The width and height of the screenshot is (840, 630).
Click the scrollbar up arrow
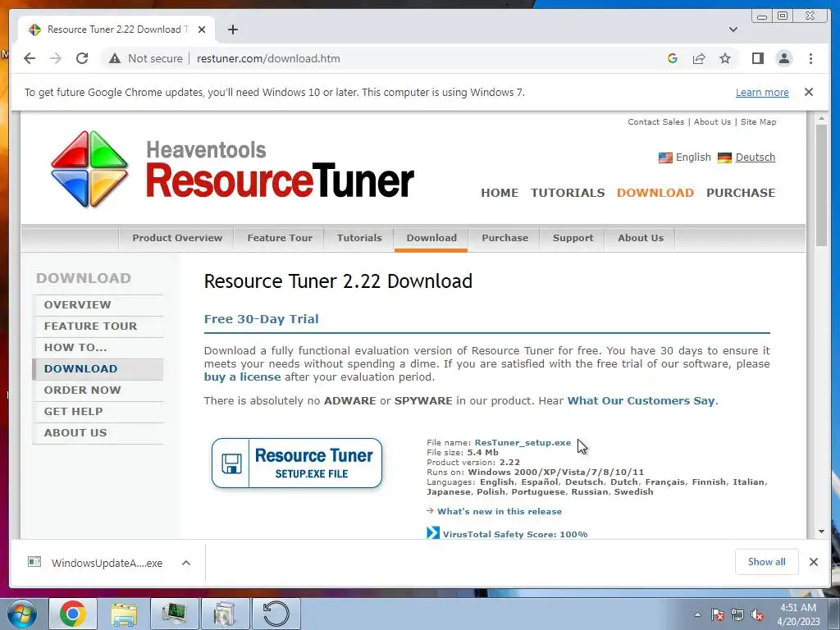click(x=821, y=118)
